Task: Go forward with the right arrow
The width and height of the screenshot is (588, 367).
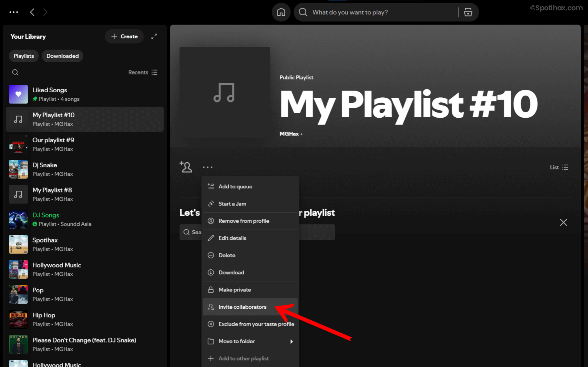Action: pyautogui.click(x=45, y=12)
